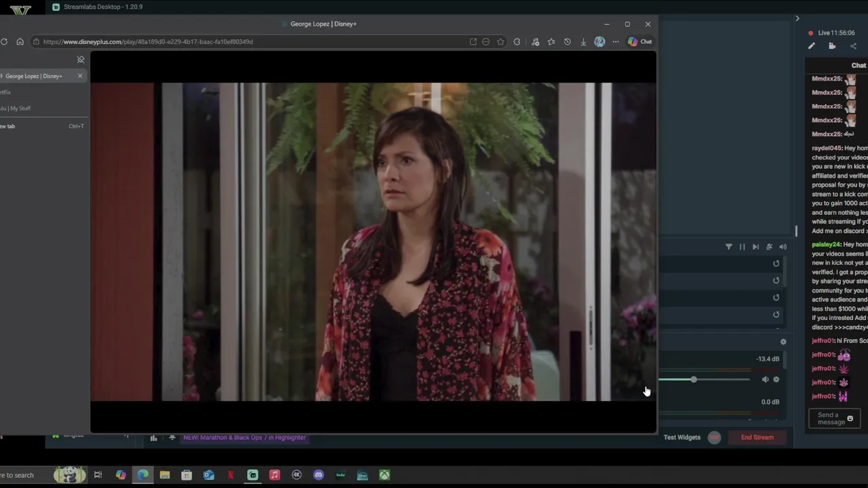Screen dimensions: 868x488
Task: Click the paisley24 chat username
Action: (x=827, y=245)
